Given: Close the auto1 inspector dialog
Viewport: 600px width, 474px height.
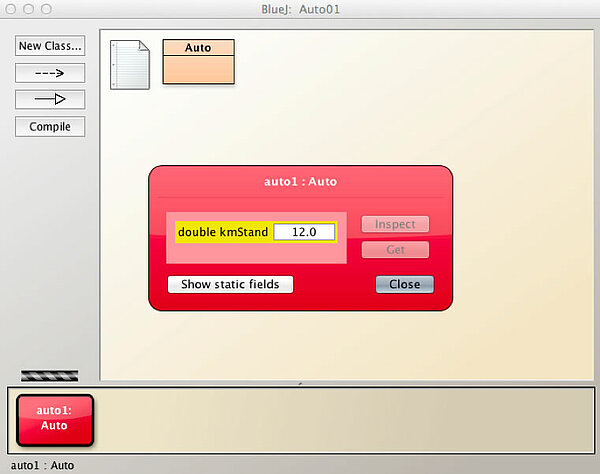Looking at the screenshot, I should [x=404, y=284].
